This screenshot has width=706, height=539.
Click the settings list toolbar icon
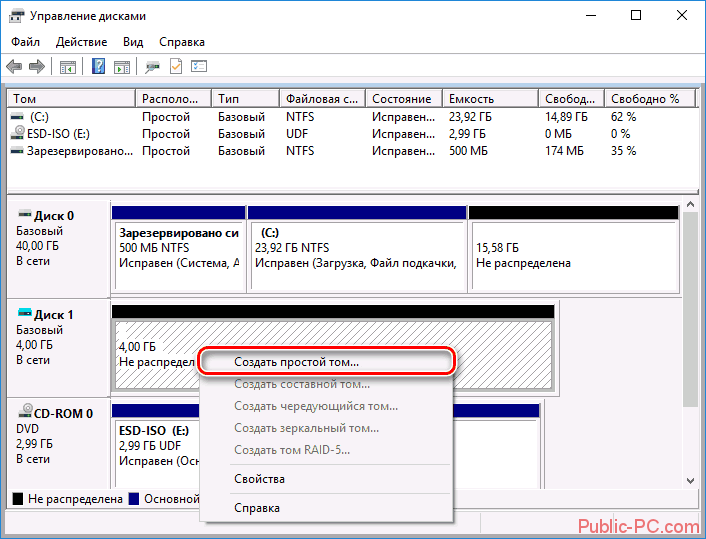[x=199, y=67]
